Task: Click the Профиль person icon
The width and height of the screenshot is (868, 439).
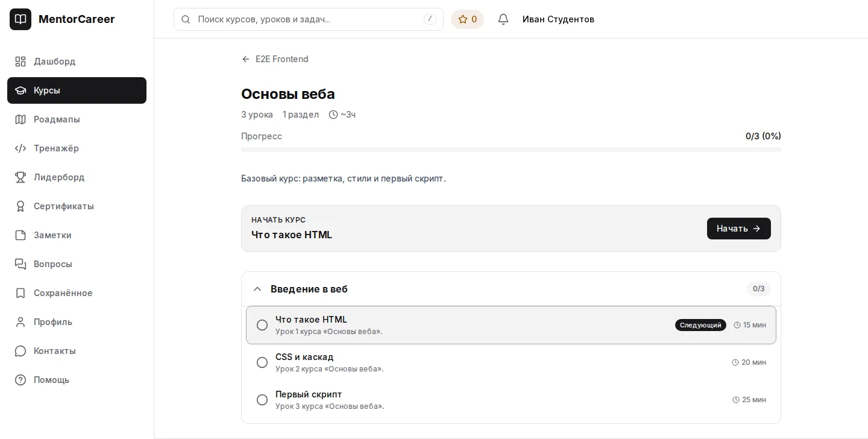Action: (20, 322)
